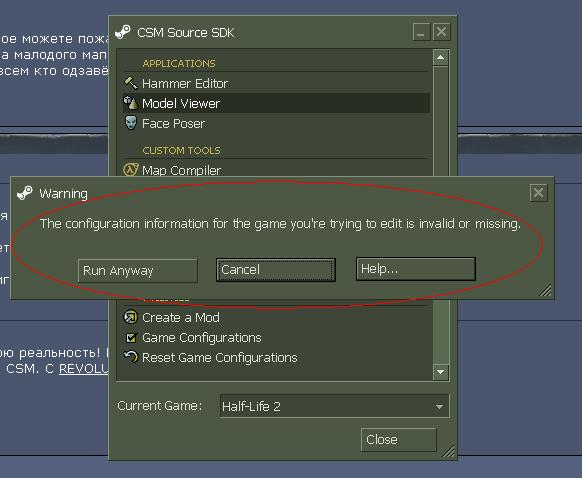Screen dimensions: 582x478
Task: Click the Create a Mod arrow icon
Action: (130, 317)
